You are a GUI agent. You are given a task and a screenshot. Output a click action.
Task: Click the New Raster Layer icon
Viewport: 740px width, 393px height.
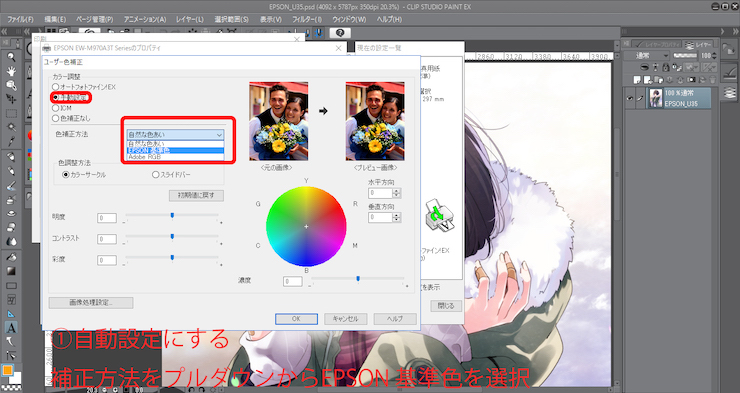coord(638,80)
